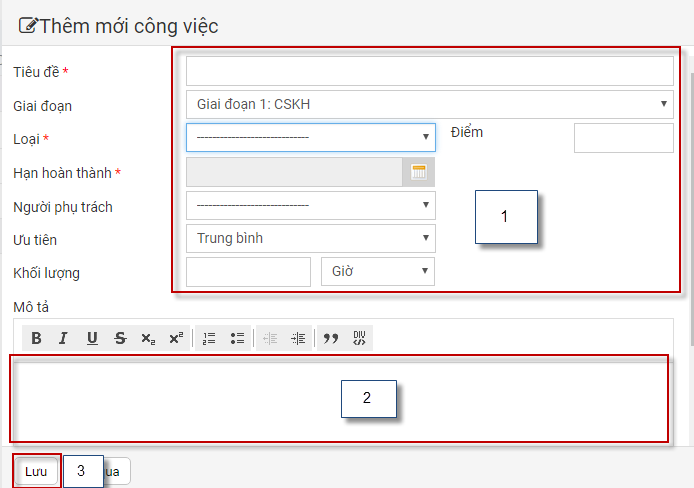Viewport: 694px width, 488px height.
Task: Increase indent in the editor toolbar
Action: point(298,338)
